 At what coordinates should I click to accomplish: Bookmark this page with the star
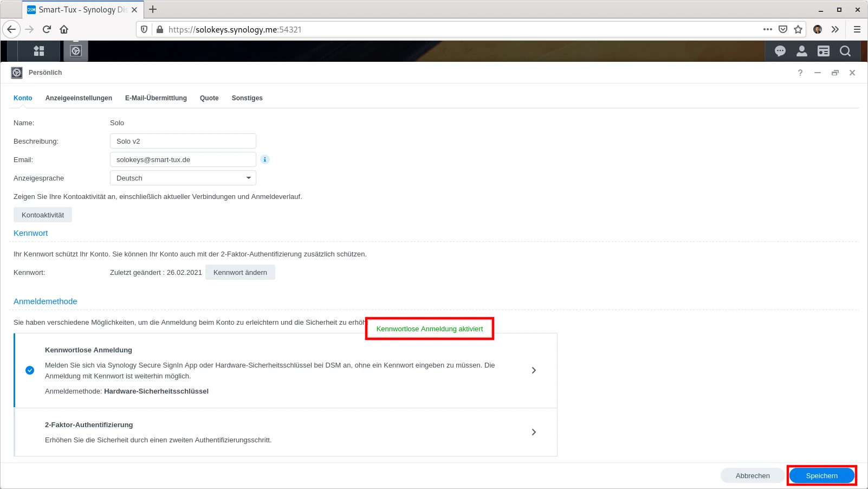(798, 29)
